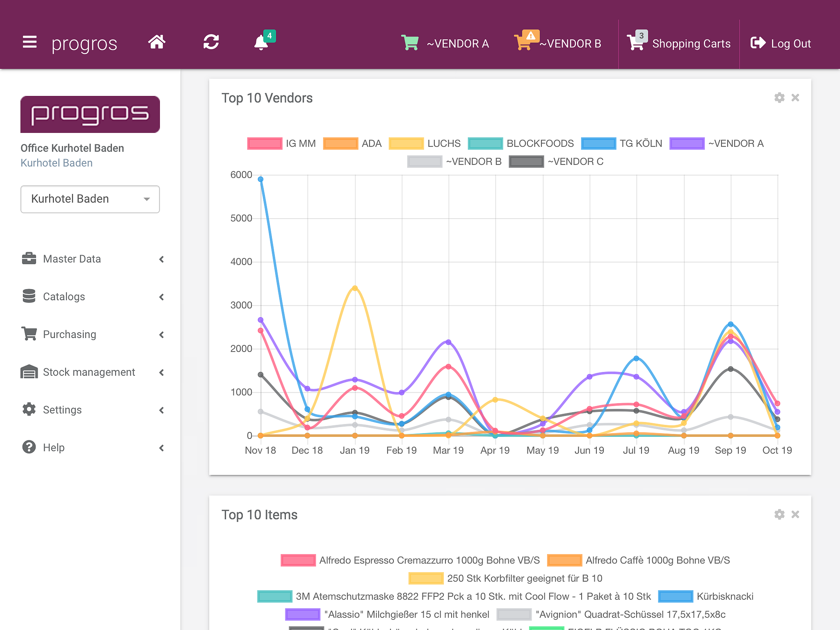840x630 pixels.
Task: Hide the LUCHS series in chart legend
Action: [425, 144]
